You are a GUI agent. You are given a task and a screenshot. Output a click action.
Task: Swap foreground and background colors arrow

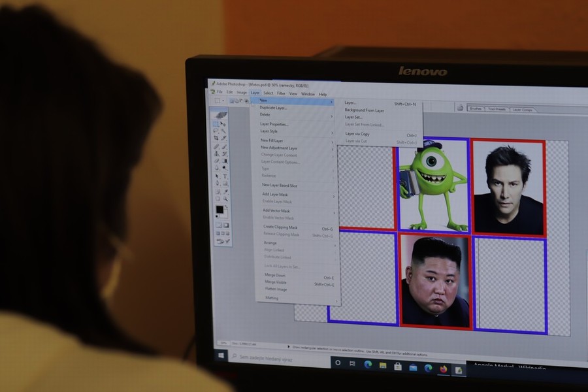click(226, 206)
